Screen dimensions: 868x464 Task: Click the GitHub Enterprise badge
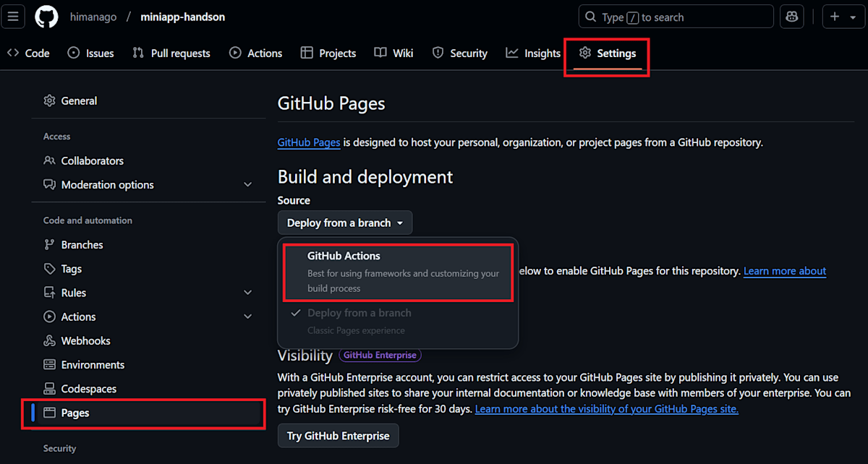pyautogui.click(x=380, y=355)
